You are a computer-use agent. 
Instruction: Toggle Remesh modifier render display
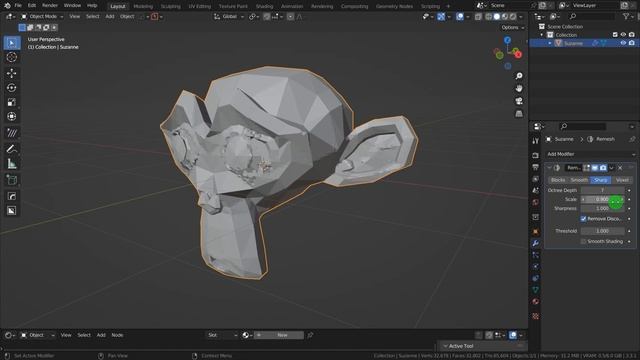point(603,168)
